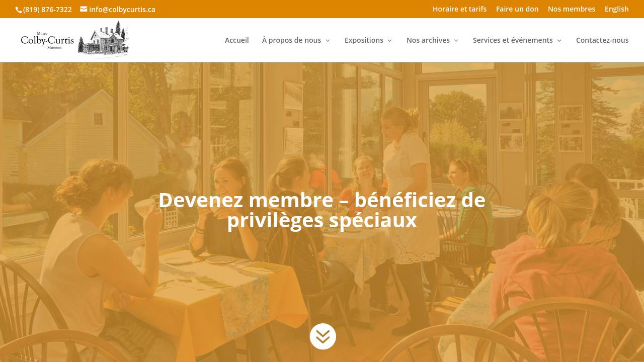Click the house illustration in logo
The width and height of the screenshot is (644, 362).
point(103,40)
